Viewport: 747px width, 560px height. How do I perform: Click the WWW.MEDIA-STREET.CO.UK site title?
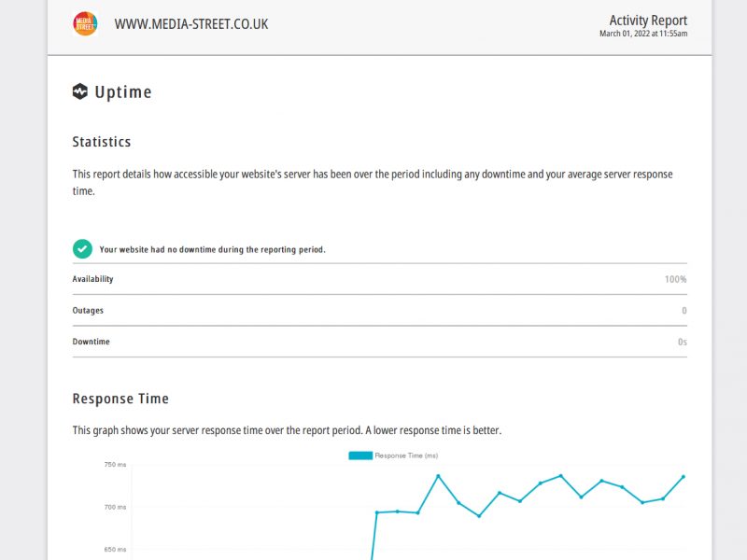coord(191,24)
